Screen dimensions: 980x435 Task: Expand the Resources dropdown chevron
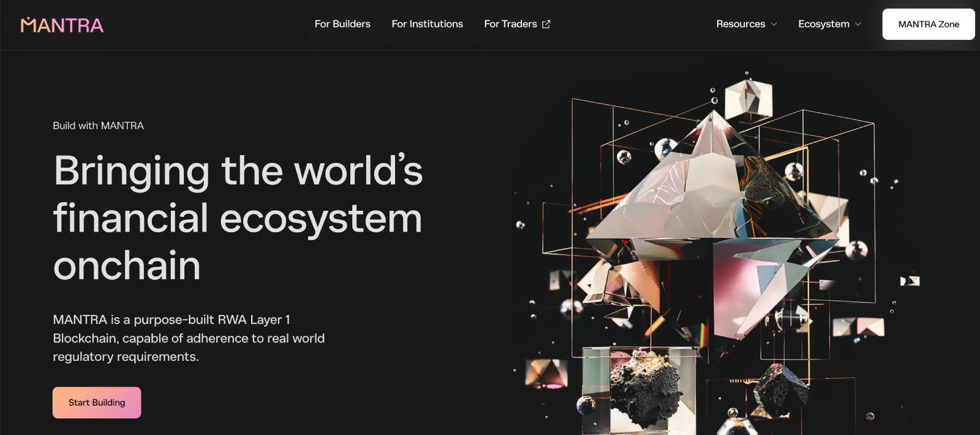point(774,25)
